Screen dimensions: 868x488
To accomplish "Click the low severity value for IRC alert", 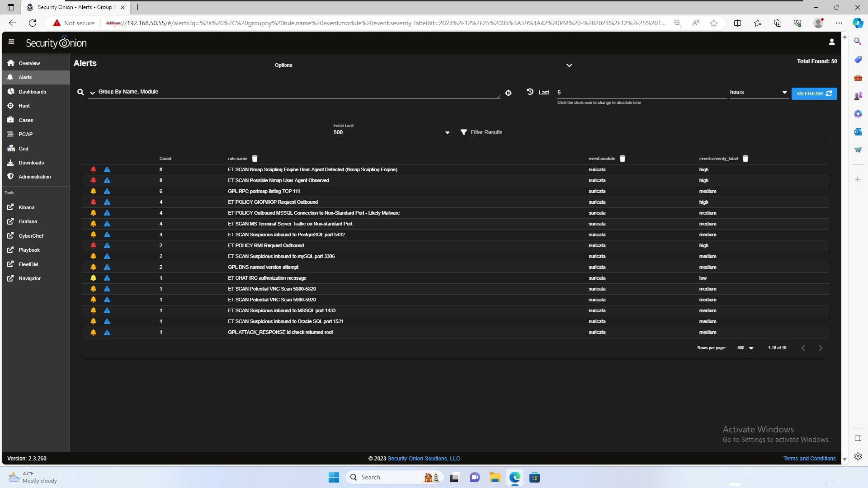I will [703, 278].
